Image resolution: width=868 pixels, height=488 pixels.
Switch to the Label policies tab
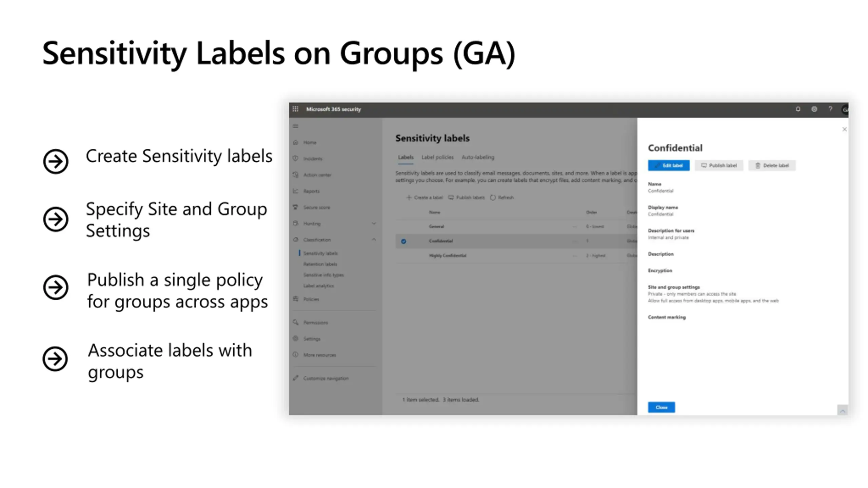tap(437, 157)
